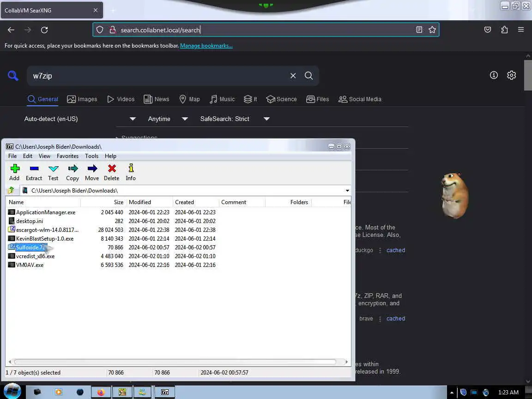Click the horizontal scrollbar in 7-Zip
Viewport: 532px width, 399px height.
click(175, 362)
